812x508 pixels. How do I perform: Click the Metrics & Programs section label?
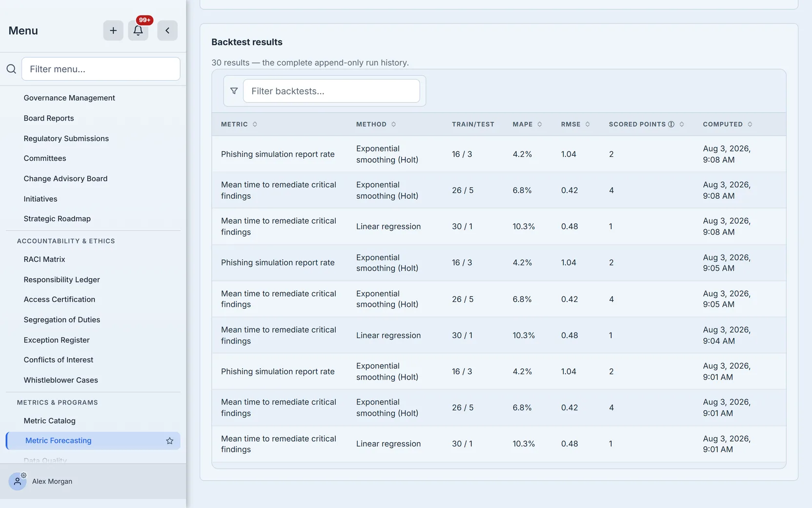tap(57, 402)
